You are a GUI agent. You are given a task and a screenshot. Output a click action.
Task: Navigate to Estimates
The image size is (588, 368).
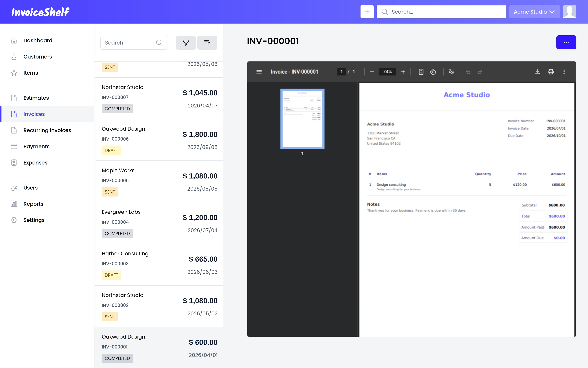47,98
